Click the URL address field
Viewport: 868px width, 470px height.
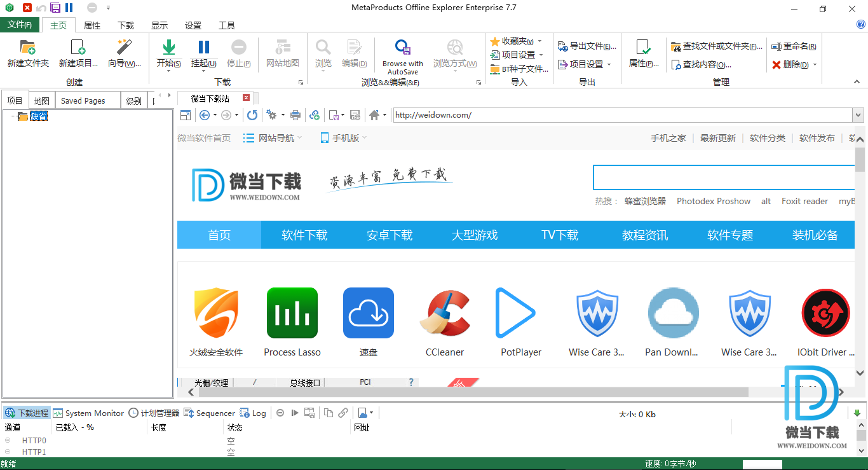622,115
